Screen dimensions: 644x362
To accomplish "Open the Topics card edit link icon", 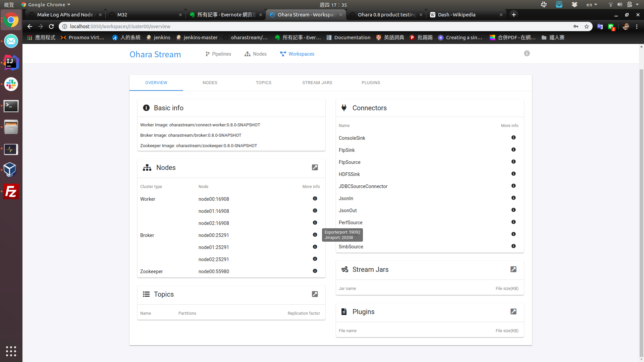I will click(x=315, y=294).
